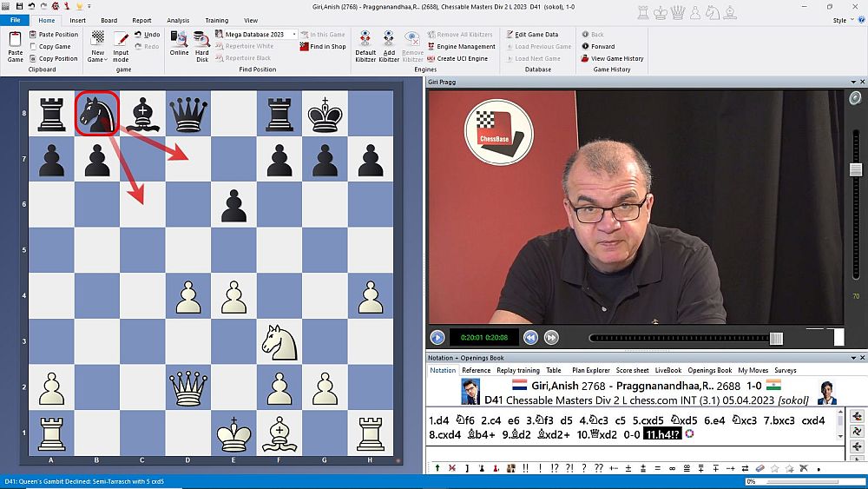The image size is (868, 489).
Task: Click the Hard Disk search icon
Action: point(201,44)
